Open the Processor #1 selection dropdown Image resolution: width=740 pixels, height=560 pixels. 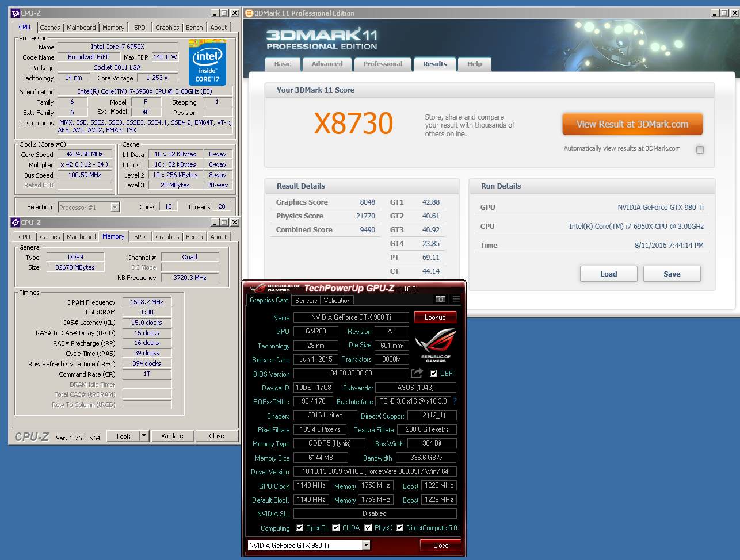pyautogui.click(x=115, y=207)
